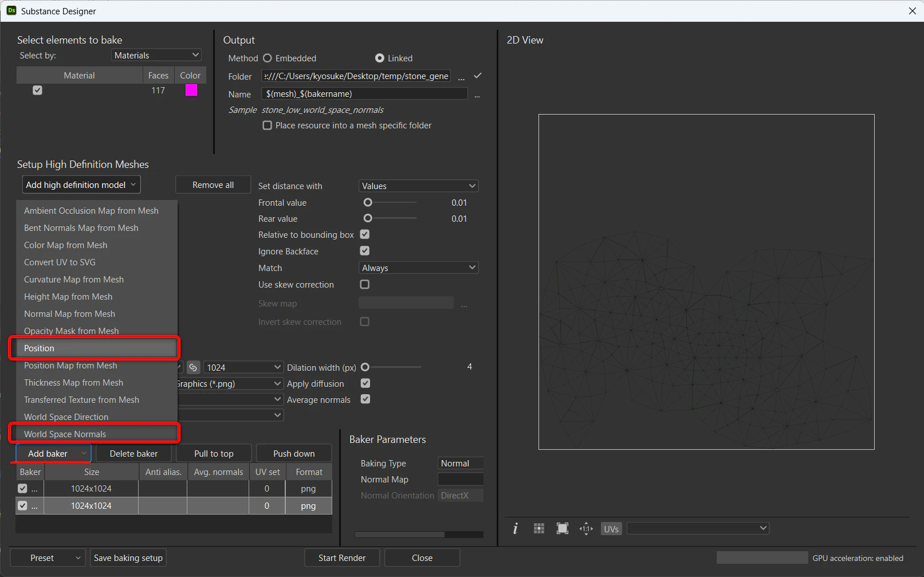Choose Transferred Texture from Mesh
Screen dimensions: 924x577
(97, 400)
